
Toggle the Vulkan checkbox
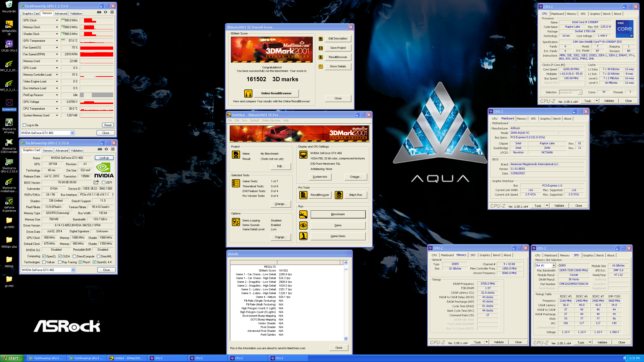(44, 262)
